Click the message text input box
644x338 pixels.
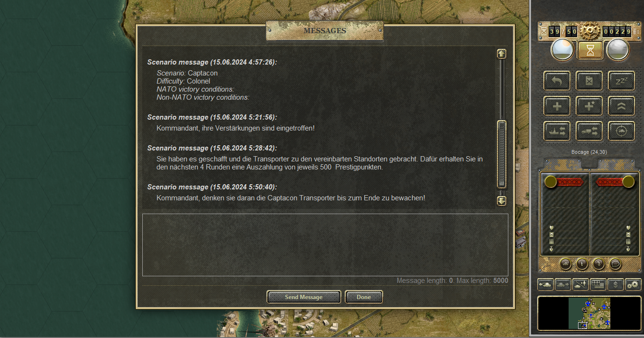325,244
